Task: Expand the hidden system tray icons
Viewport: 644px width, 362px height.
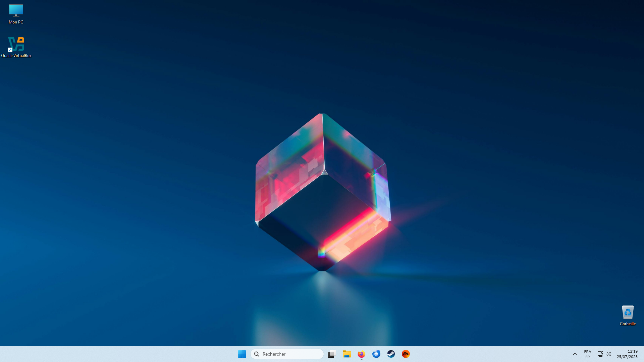Action: click(575, 354)
